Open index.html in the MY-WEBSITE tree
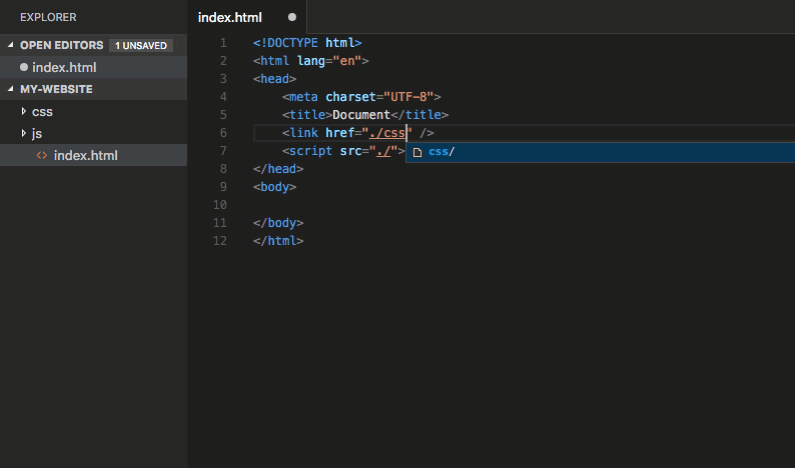The image size is (795, 468). [85, 155]
